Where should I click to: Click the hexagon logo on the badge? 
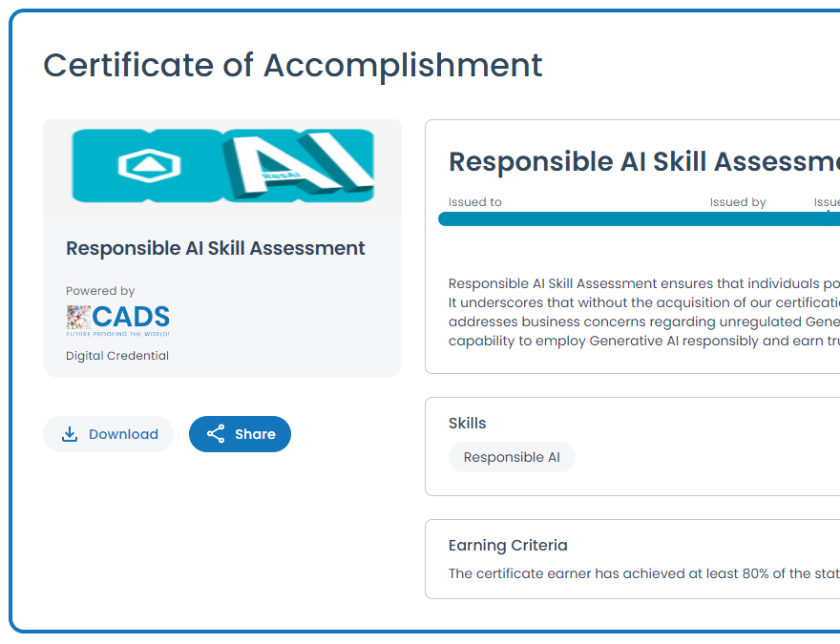click(x=149, y=165)
